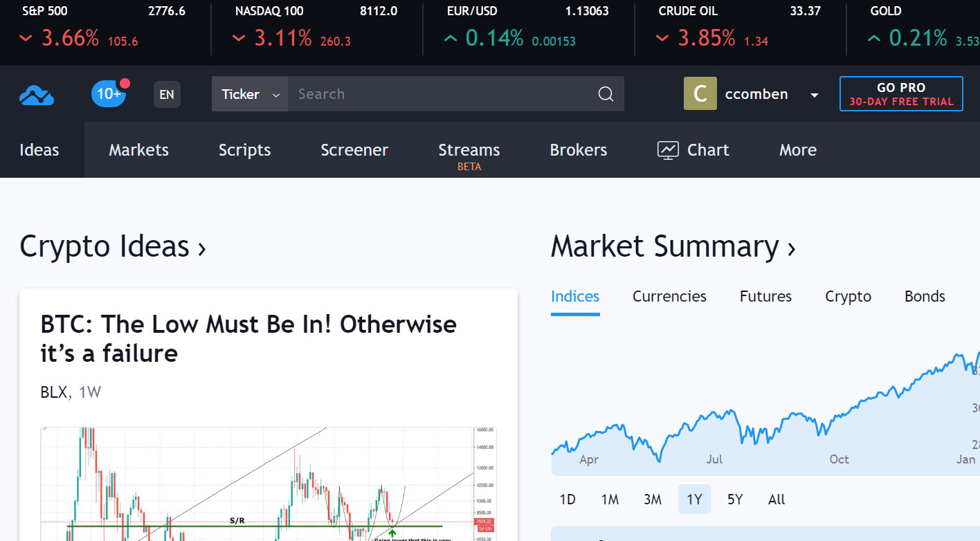The height and width of the screenshot is (541, 980).
Task: Open the Ticker search mode dropdown
Action: click(249, 94)
